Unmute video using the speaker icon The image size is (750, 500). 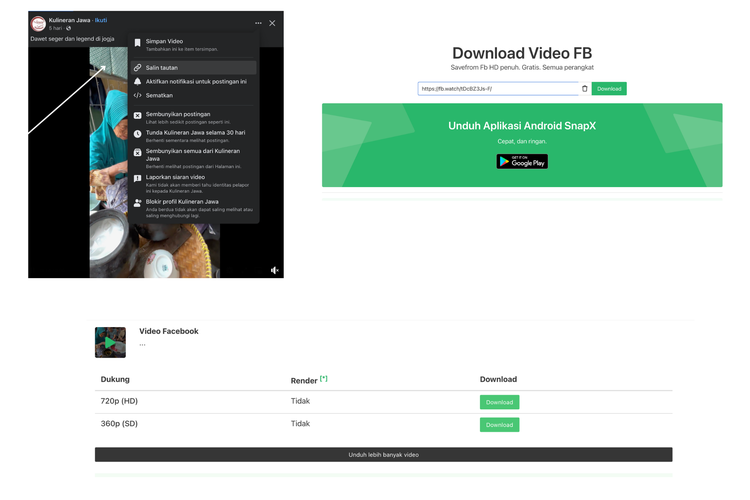[275, 270]
